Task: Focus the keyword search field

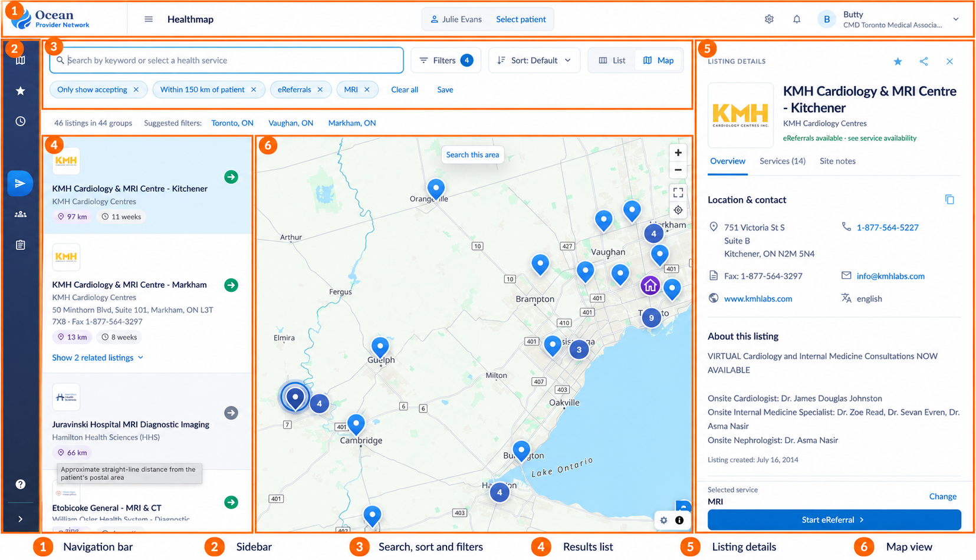Action: tap(226, 60)
